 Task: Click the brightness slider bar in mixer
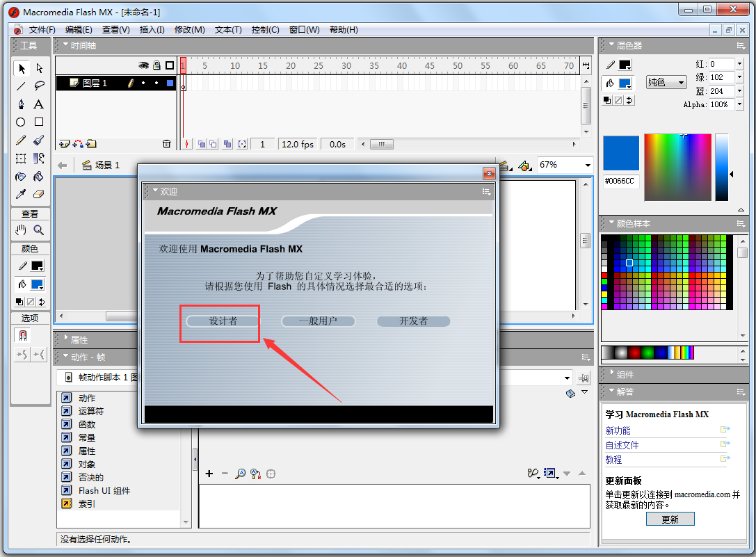tap(721, 168)
